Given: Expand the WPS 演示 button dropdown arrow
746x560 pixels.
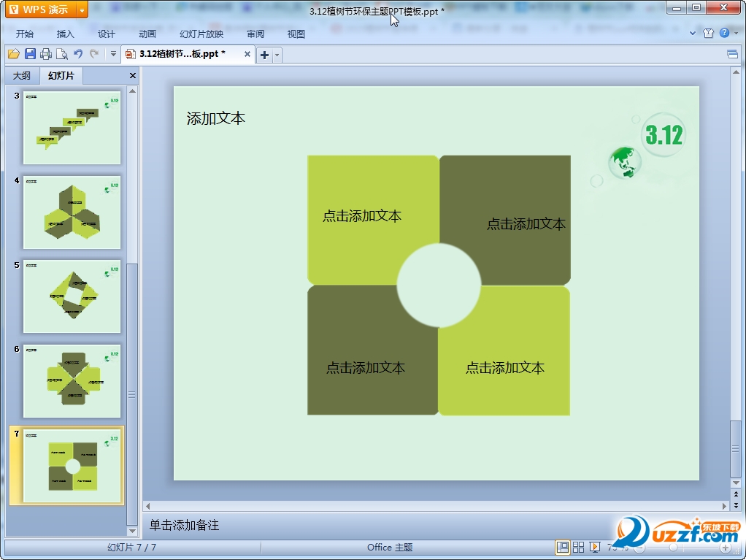Looking at the screenshot, I should [82, 10].
